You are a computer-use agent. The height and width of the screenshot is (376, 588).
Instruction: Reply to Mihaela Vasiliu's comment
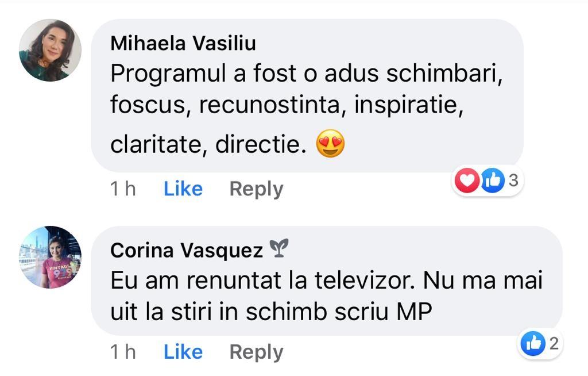[256, 189]
